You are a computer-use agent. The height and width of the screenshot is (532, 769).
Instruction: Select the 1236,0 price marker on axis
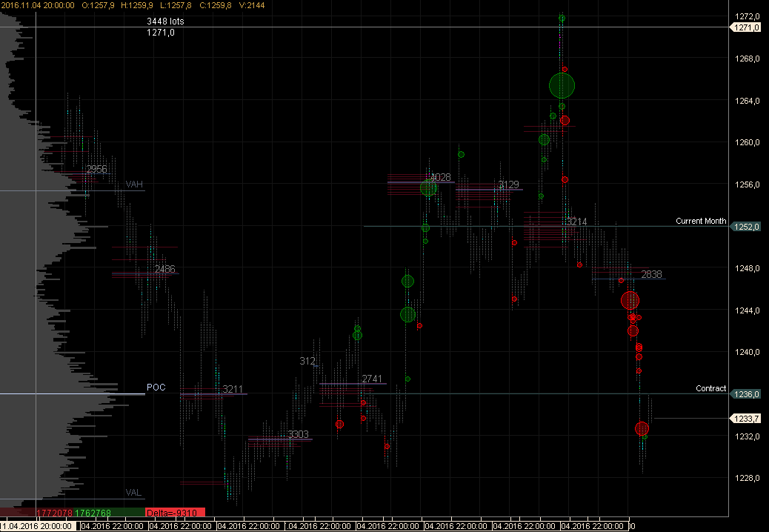747,394
